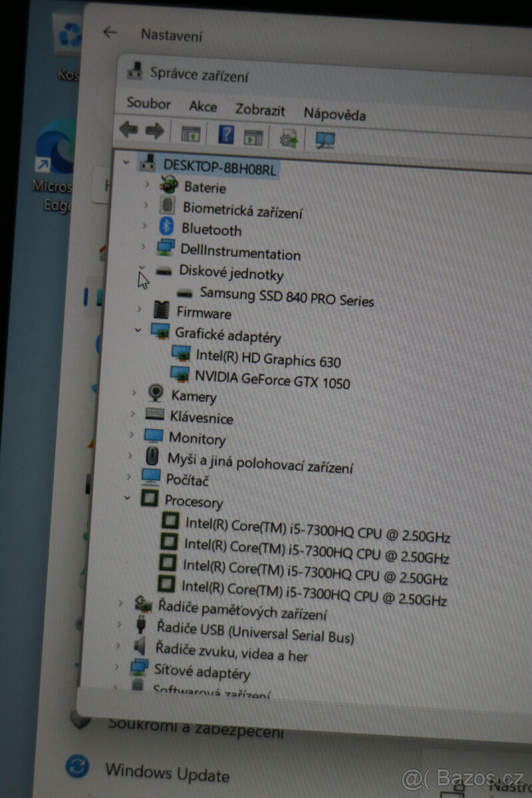Expand the Klávesnice node
Screen dimensions: 532x798
tap(132, 414)
